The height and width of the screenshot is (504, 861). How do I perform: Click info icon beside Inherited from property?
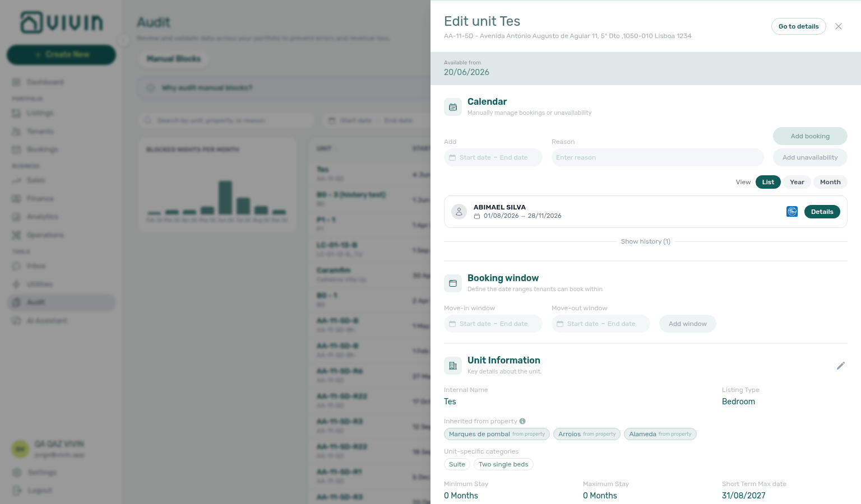522,421
